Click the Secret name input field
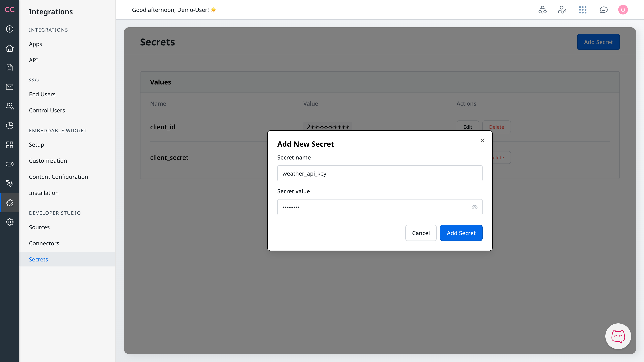Image resolution: width=644 pixels, height=362 pixels. pos(380,173)
